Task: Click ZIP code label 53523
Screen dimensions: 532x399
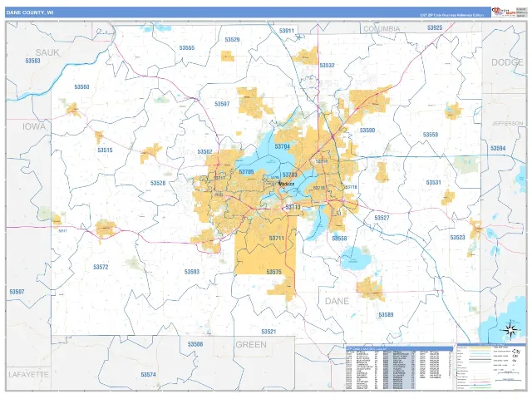Action: coord(457,238)
